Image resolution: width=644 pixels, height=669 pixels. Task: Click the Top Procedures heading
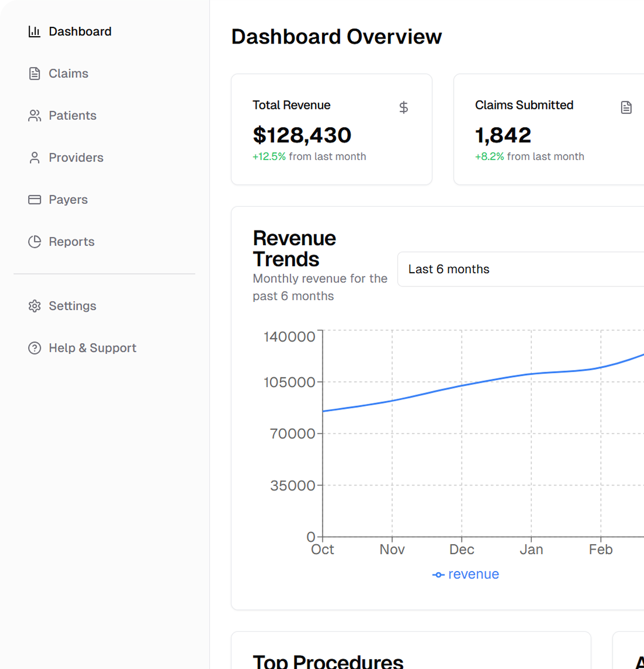pyautogui.click(x=328, y=662)
